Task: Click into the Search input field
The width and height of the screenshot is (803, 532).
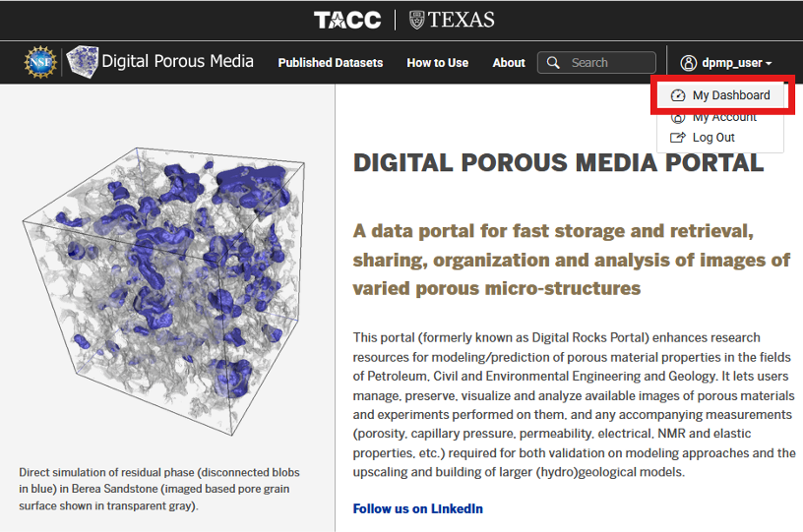Action: pyautogui.click(x=596, y=62)
